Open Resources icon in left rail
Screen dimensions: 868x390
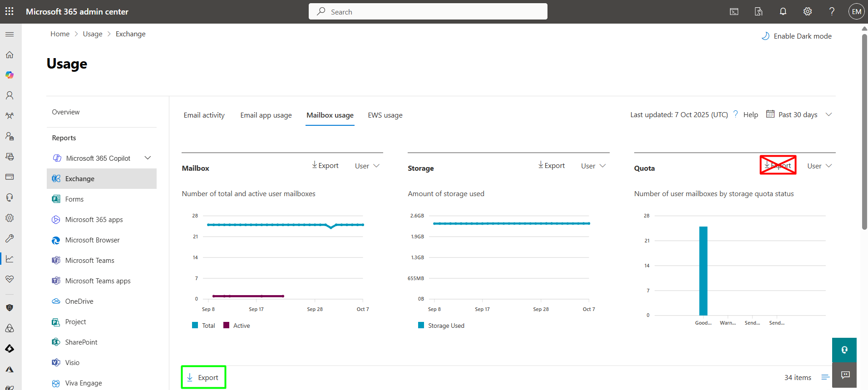[10, 157]
